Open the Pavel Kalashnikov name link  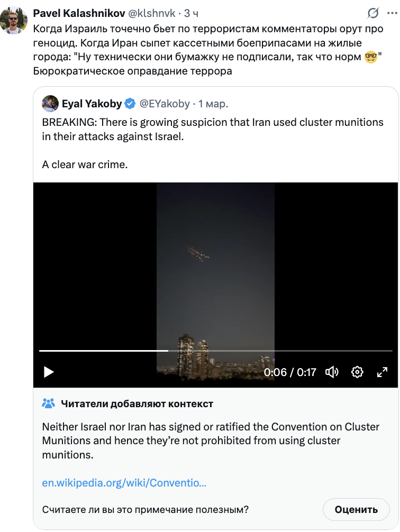point(79,13)
